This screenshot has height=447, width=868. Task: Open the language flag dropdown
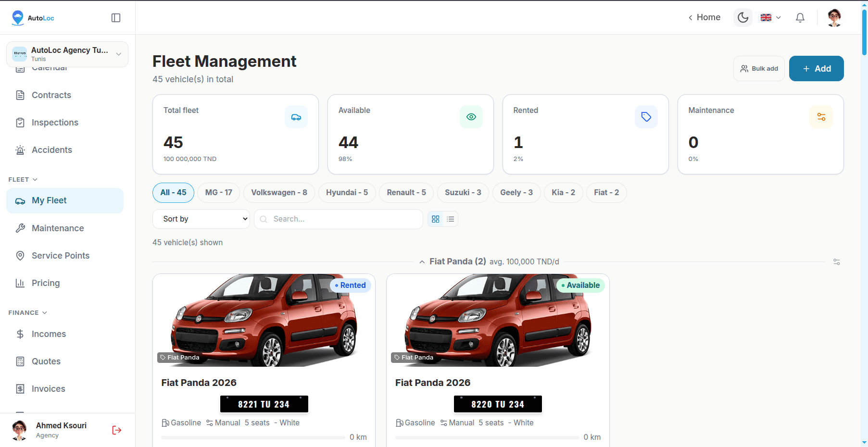(x=770, y=18)
